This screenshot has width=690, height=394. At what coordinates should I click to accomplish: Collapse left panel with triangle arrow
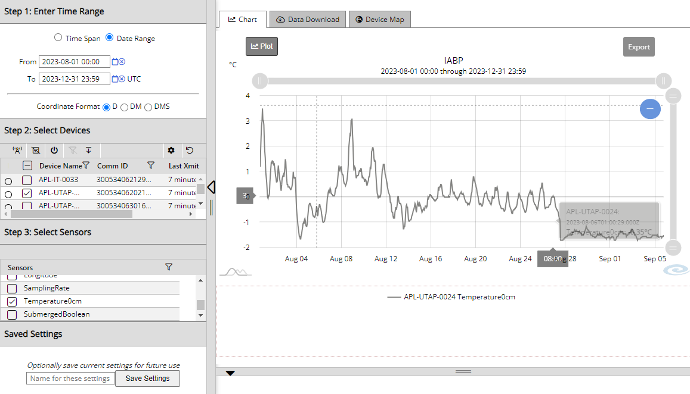click(211, 187)
